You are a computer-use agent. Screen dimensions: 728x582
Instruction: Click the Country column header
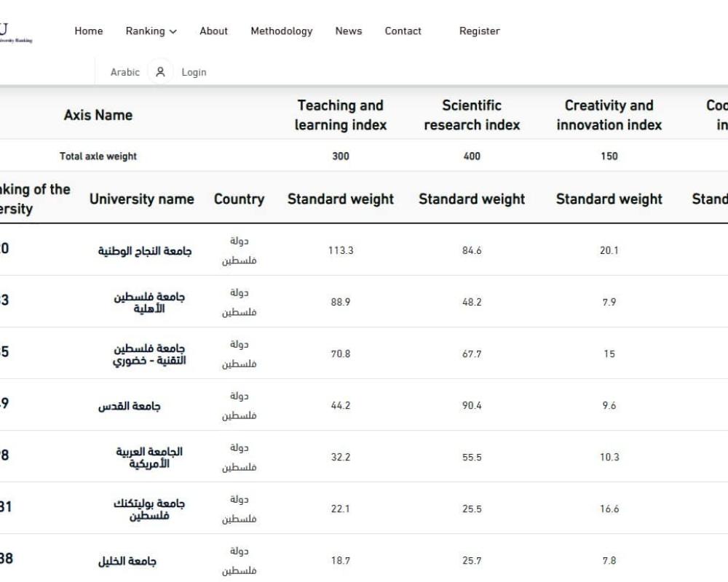(239, 199)
